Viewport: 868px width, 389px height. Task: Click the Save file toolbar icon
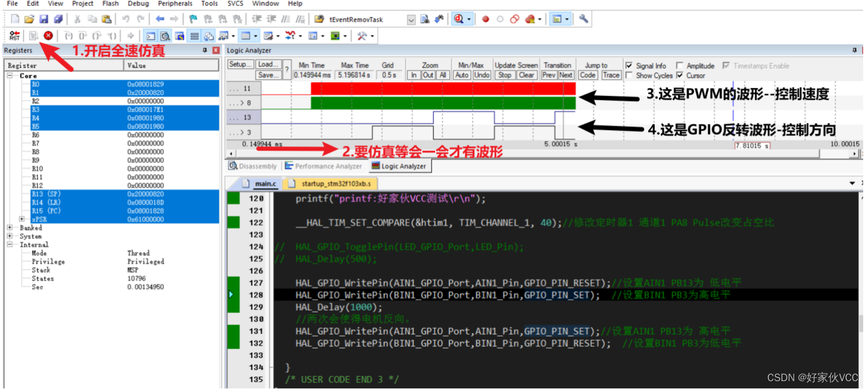[x=43, y=19]
